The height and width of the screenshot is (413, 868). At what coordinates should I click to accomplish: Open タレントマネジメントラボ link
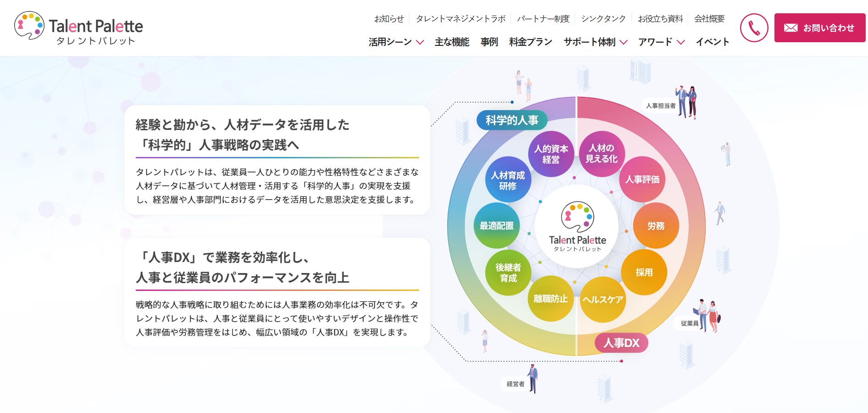pyautogui.click(x=460, y=19)
